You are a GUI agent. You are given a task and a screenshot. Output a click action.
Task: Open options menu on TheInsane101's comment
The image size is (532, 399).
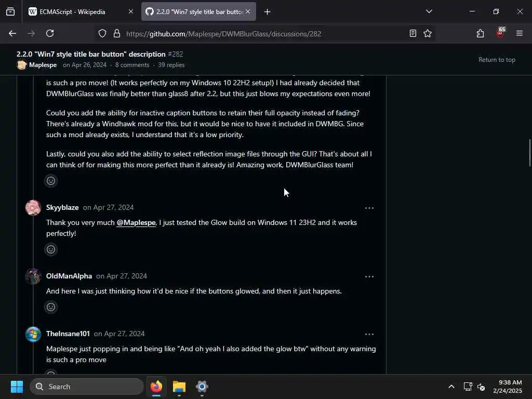click(369, 334)
